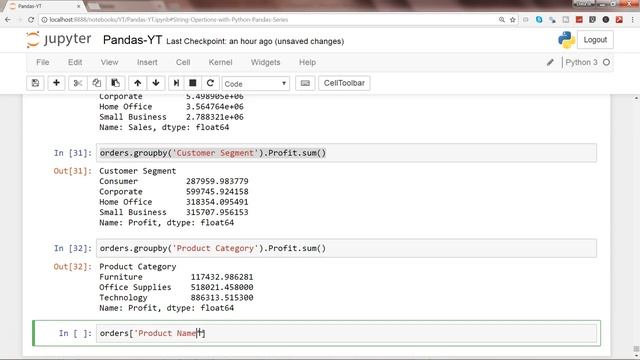Click Last Checkpoint status text
This screenshot has height=360, width=640.
click(x=255, y=41)
